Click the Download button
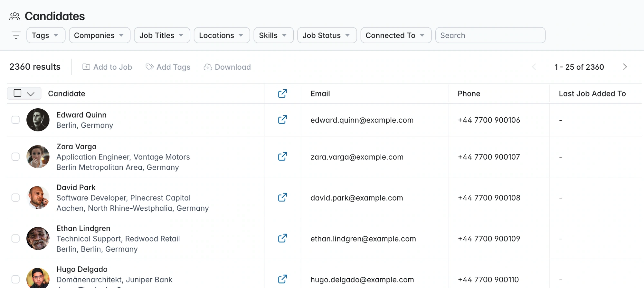This screenshot has width=644, height=288. tap(227, 67)
